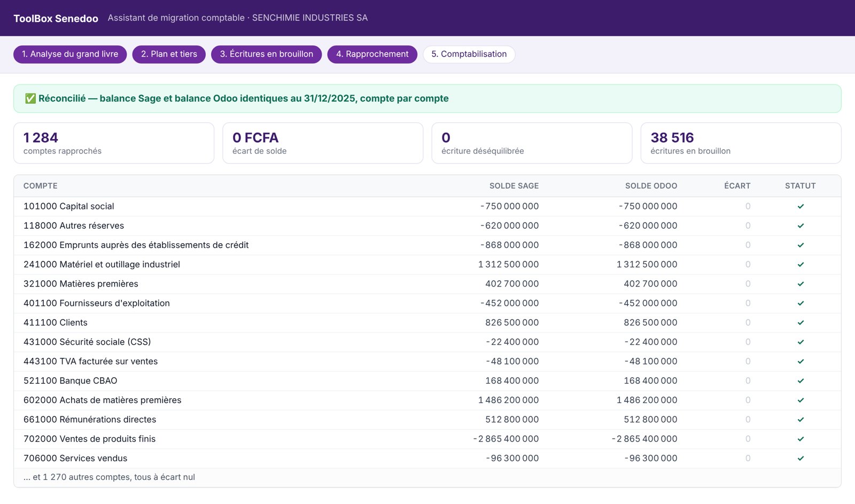Viewport: 855px width, 504px height.
Task: Click the 1 270 autres comptes footer text
Action: (109, 477)
